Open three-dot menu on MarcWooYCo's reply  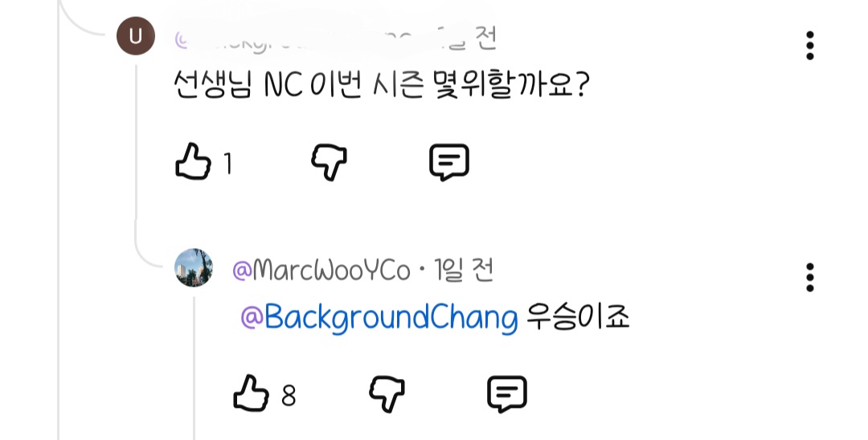coord(809,278)
